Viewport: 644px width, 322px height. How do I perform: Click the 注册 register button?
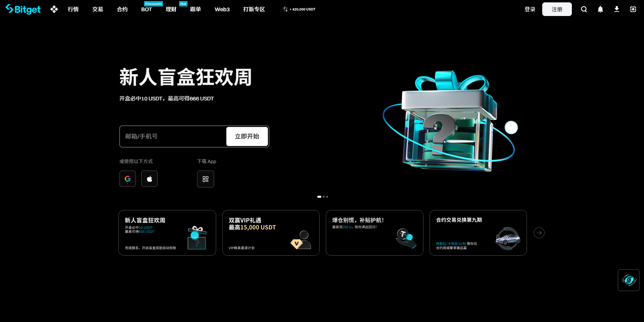pos(557,9)
